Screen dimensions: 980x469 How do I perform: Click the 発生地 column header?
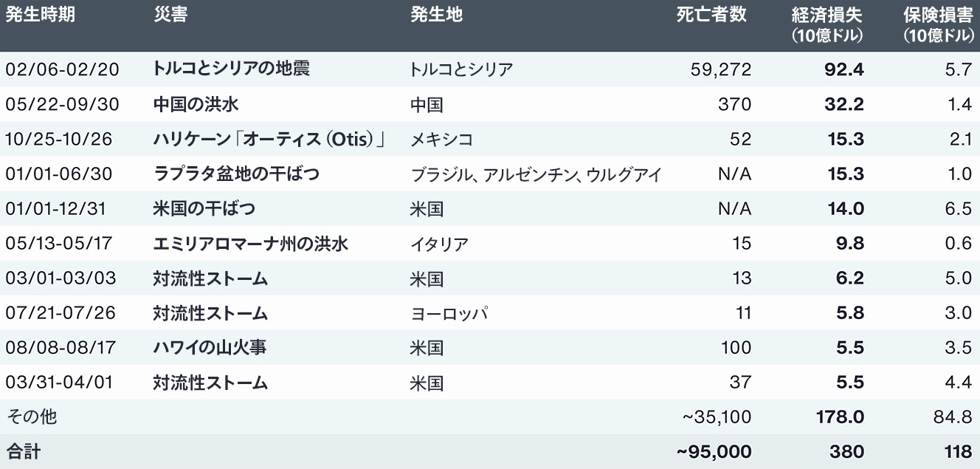click(x=436, y=16)
